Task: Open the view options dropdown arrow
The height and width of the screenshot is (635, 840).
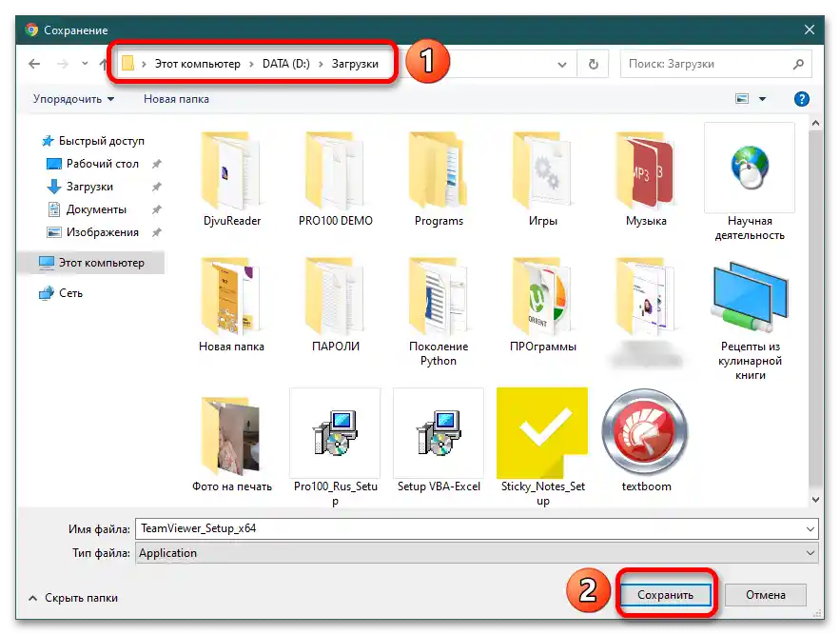Action: point(762,99)
